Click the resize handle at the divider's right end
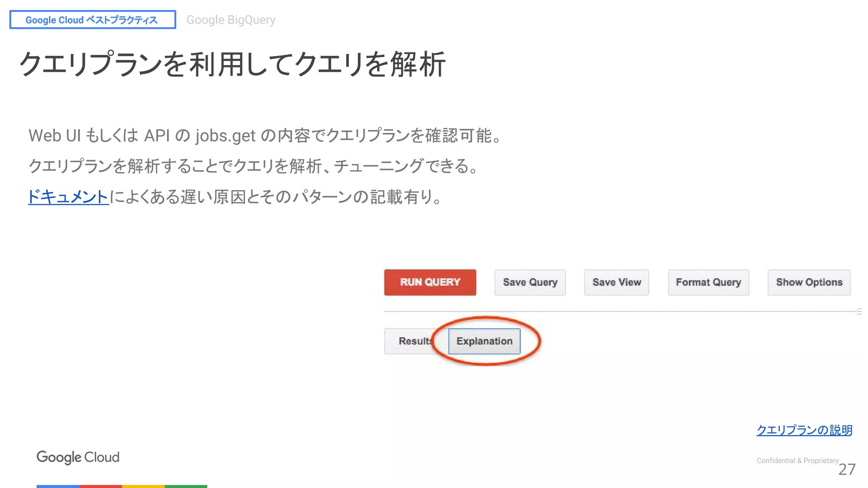 [x=859, y=312]
